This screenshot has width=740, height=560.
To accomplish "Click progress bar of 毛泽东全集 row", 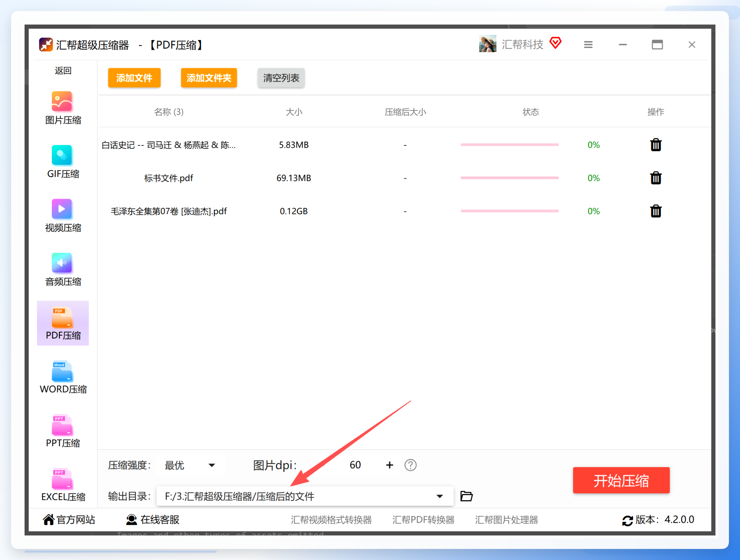I will [509, 211].
